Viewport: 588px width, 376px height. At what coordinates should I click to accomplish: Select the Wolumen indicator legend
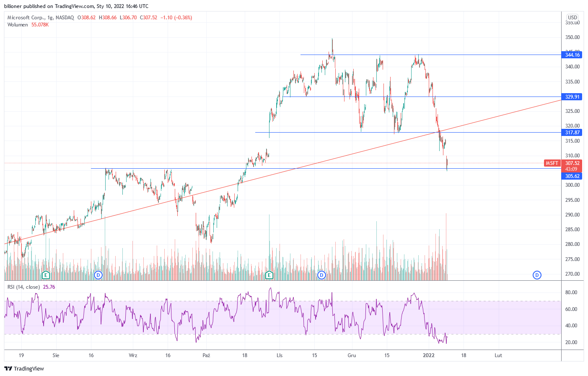(x=18, y=25)
